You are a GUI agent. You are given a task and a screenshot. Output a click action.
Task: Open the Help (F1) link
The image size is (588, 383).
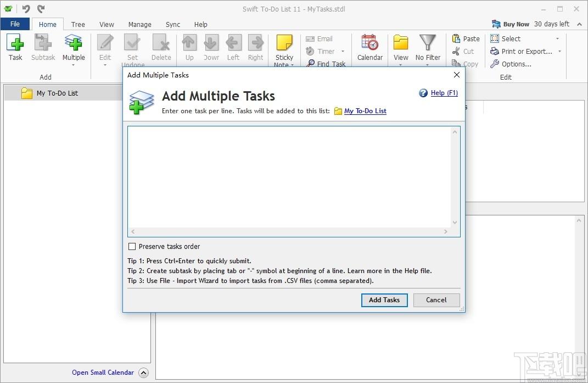point(444,93)
